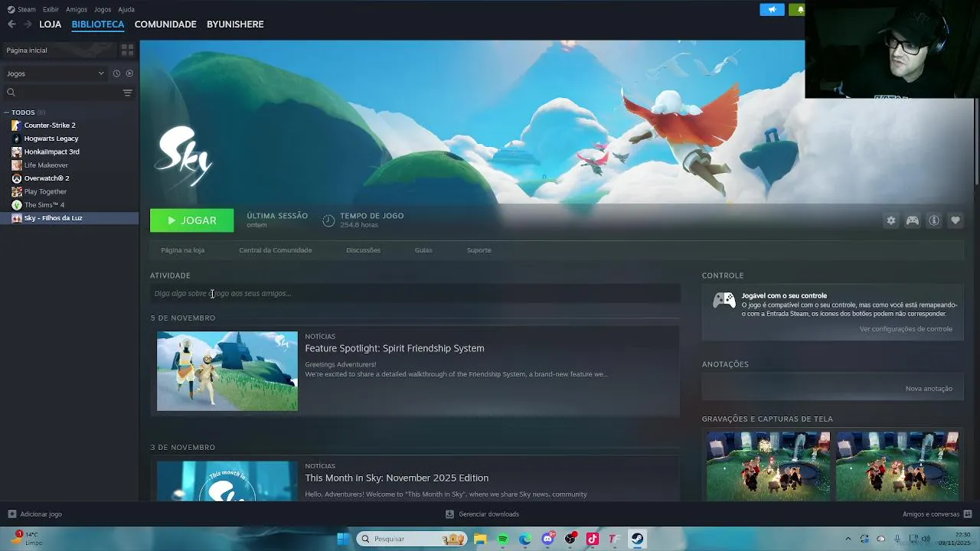Viewport: 980px width, 551px height.
Task: Click Overwatch 2 game icon
Action: tap(17, 178)
